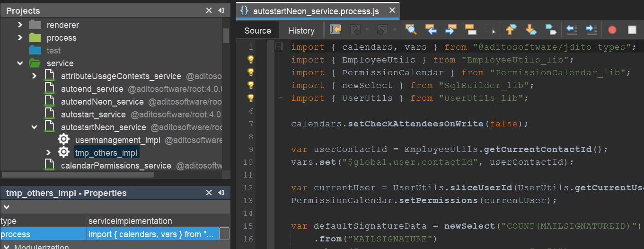644x249 pixels.
Task: Select autostart_service item
Action: pyautogui.click(x=93, y=114)
